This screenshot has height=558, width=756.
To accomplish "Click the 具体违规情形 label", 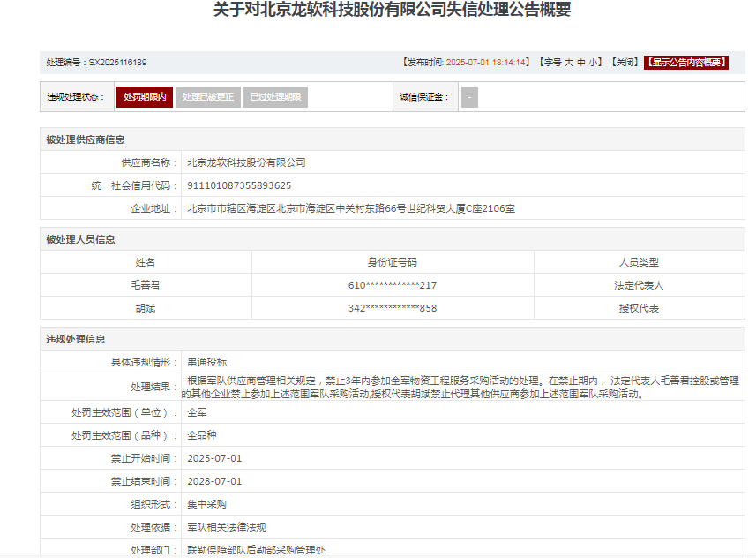I will point(144,363).
